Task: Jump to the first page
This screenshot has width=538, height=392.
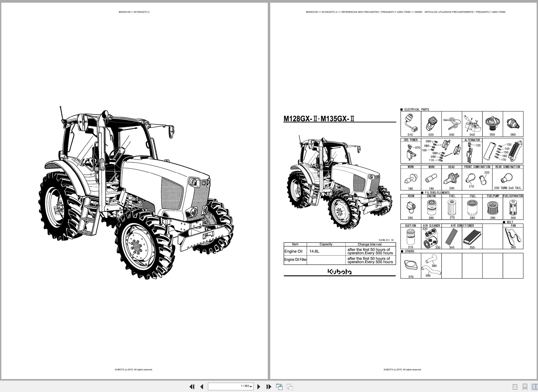Action: 192,387
